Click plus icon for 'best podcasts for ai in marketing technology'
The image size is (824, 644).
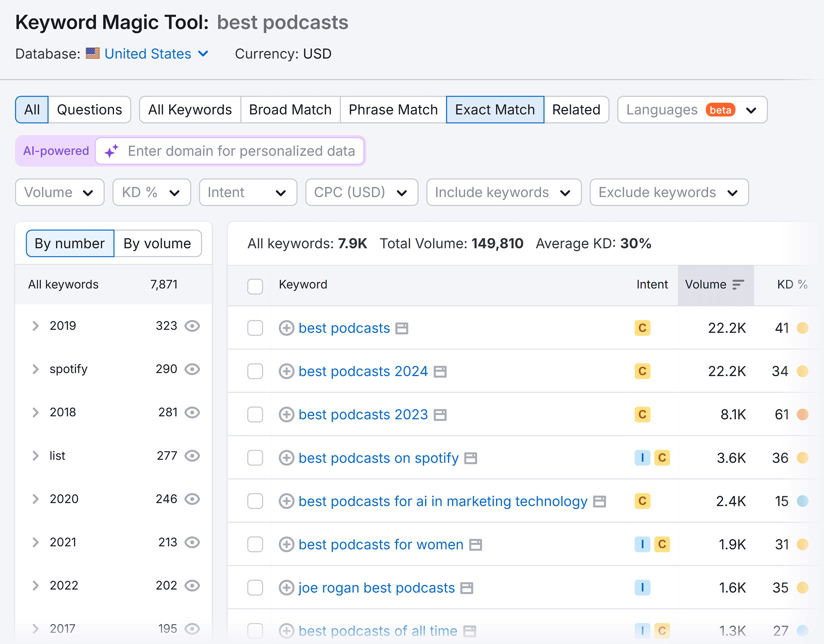pyautogui.click(x=286, y=501)
